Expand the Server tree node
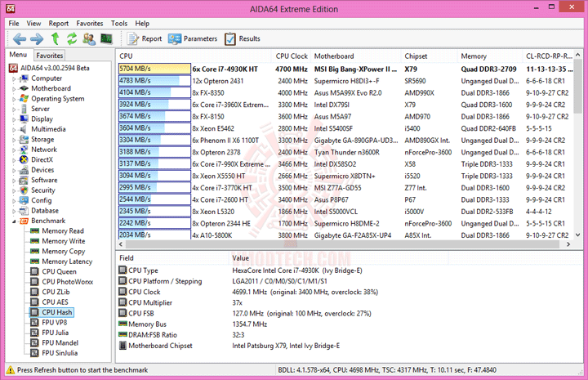 coord(14,110)
